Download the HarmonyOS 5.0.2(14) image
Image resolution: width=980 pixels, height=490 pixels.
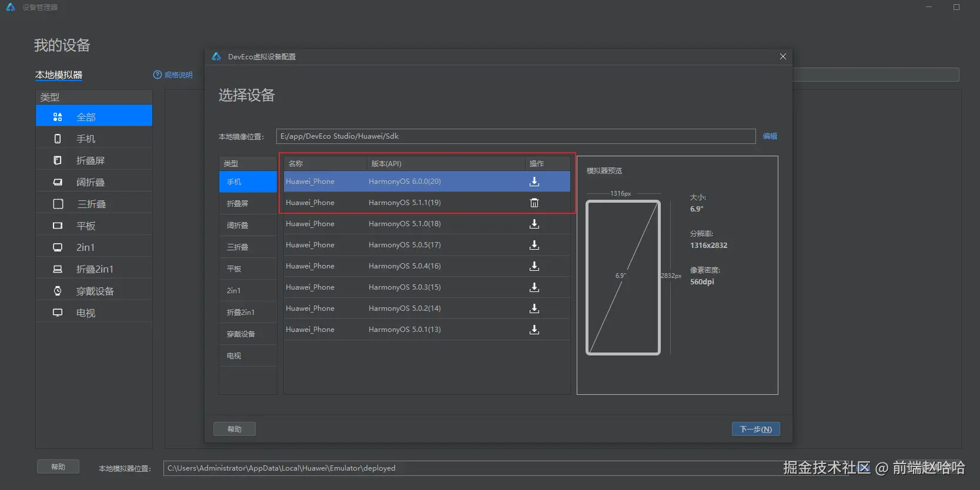pos(534,308)
